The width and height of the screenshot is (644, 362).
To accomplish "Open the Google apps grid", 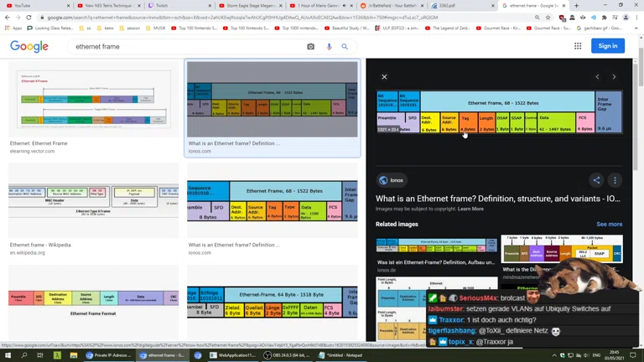I will 578,46.
